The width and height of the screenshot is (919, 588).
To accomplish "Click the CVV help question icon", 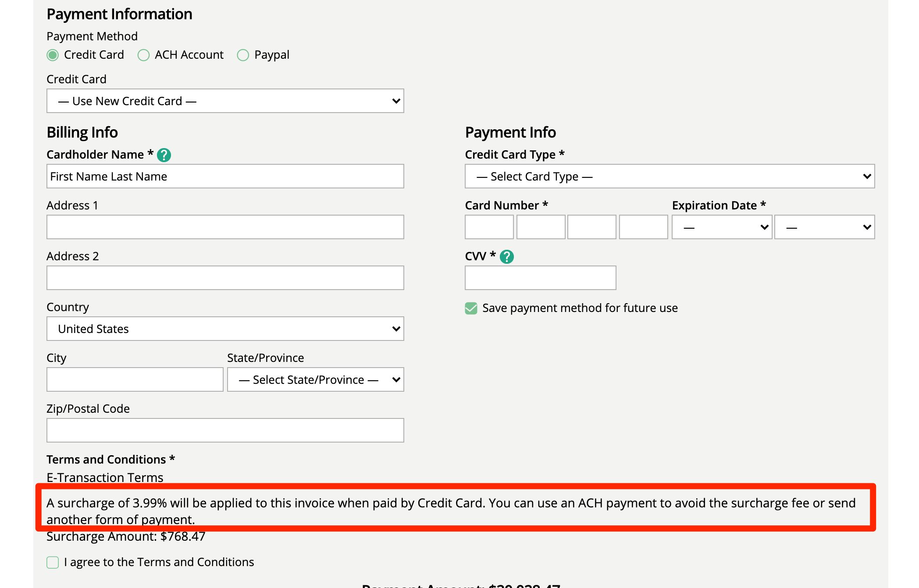I will (x=506, y=257).
